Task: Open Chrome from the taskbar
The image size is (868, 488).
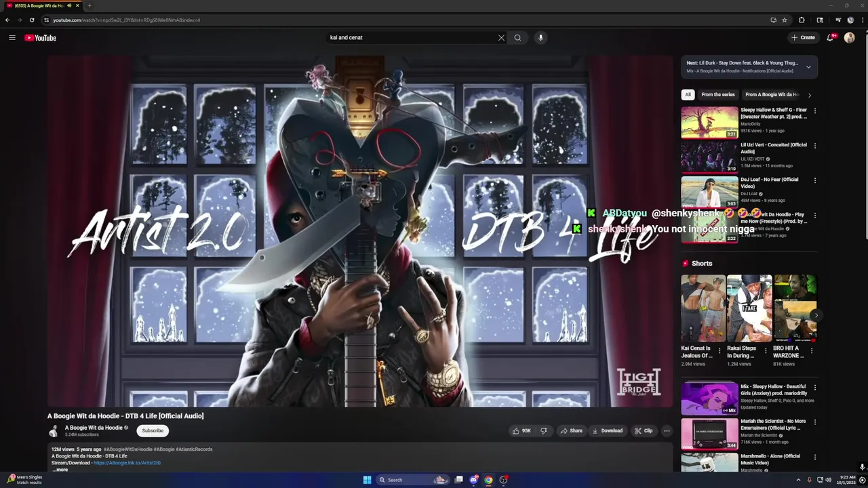Action: click(488, 480)
